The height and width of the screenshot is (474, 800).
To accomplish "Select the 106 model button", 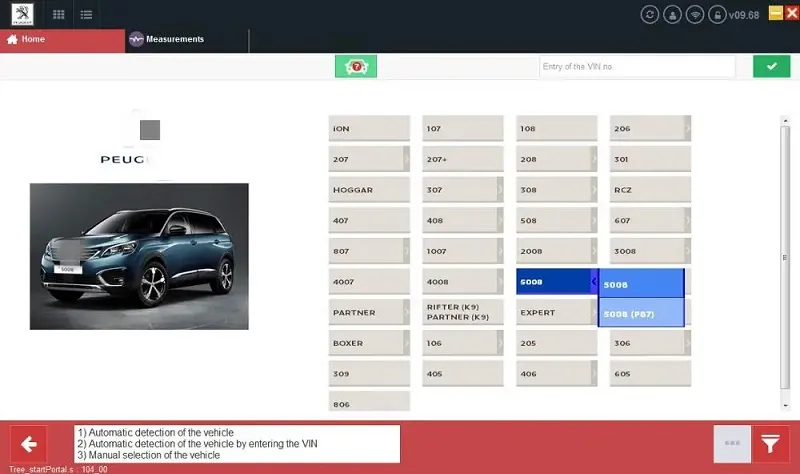I will [x=463, y=342].
